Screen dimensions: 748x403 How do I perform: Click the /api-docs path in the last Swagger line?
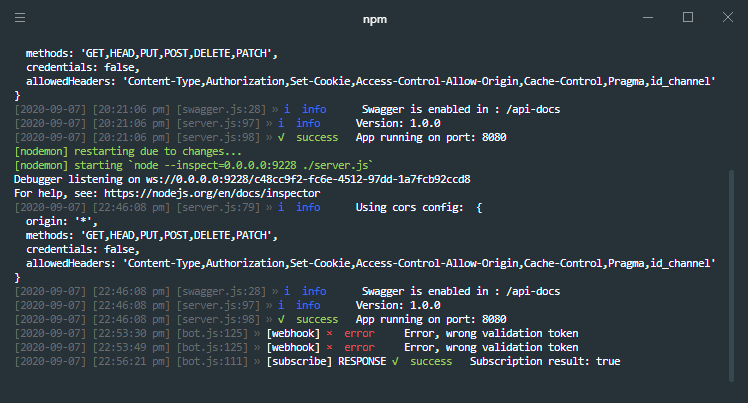click(533, 291)
